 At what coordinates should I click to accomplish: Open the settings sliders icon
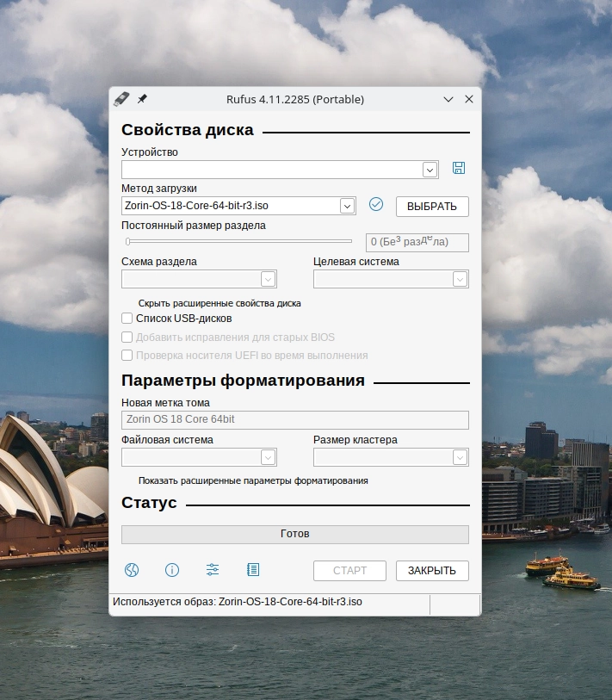coord(213,570)
